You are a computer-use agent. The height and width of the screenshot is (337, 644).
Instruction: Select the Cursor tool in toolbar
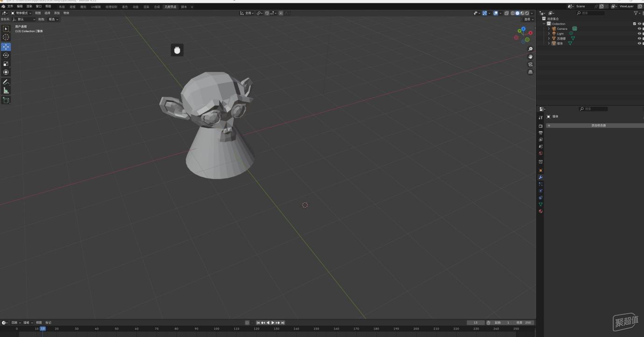click(6, 37)
